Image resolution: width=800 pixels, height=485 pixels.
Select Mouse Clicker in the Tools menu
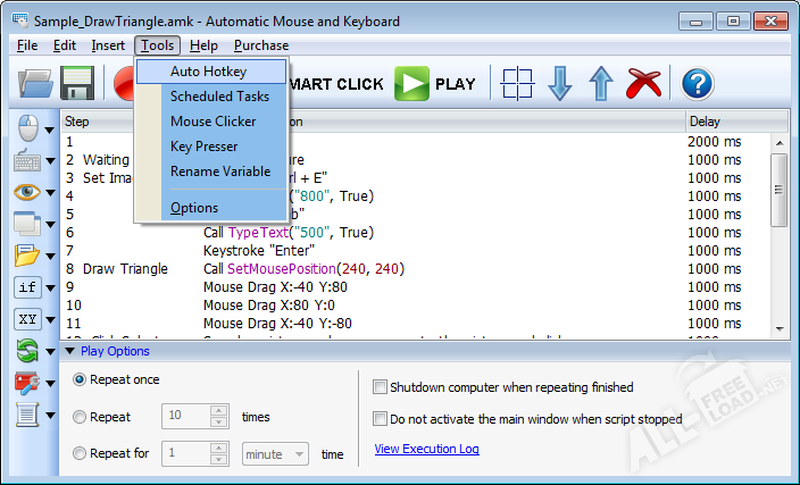213,122
